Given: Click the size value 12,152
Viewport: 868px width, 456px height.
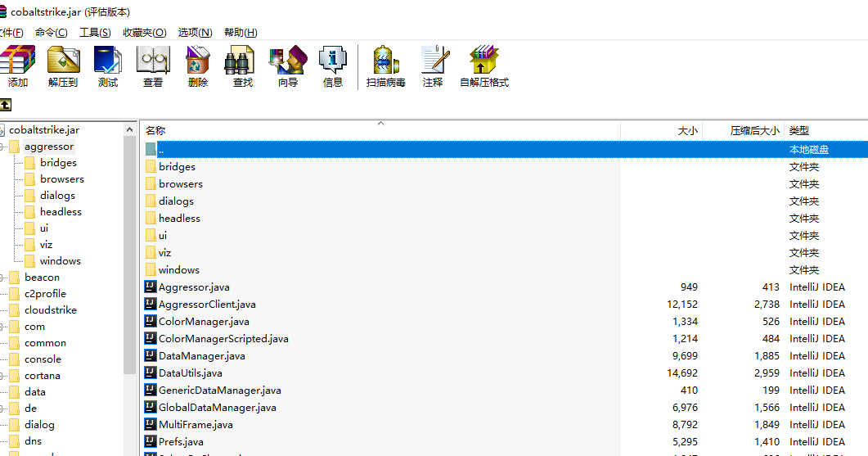Looking at the screenshot, I should pos(682,305).
